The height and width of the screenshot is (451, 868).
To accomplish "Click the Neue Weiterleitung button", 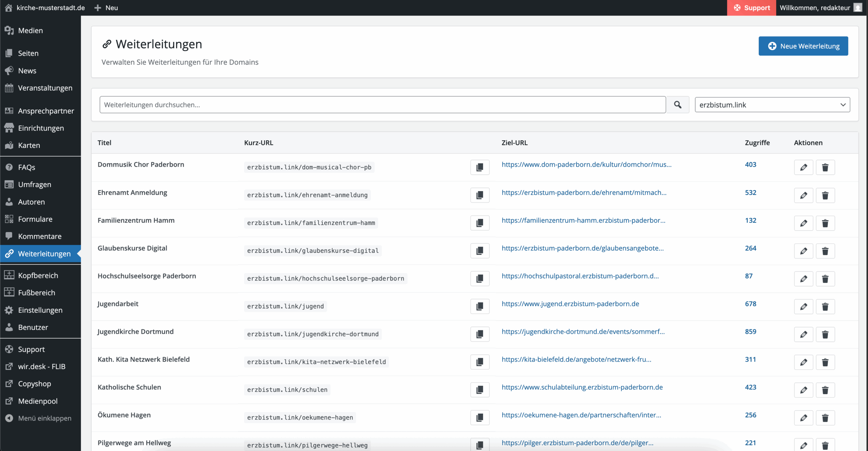I will (x=803, y=46).
